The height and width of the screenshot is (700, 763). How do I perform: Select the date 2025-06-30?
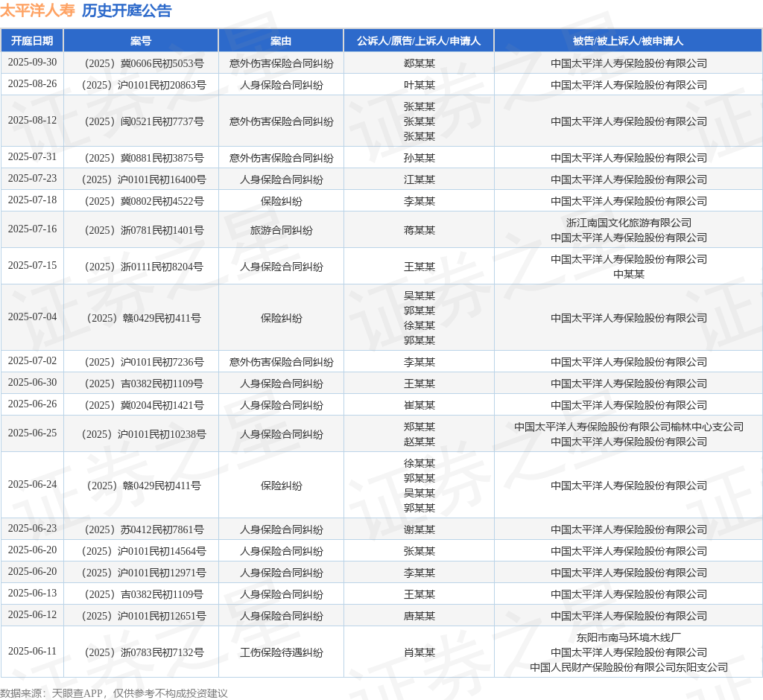[32, 383]
